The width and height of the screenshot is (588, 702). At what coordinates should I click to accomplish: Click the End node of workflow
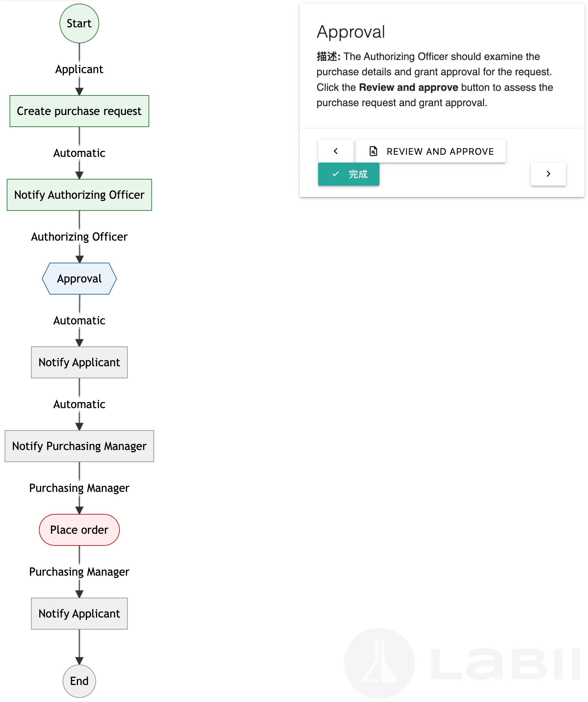point(79,681)
